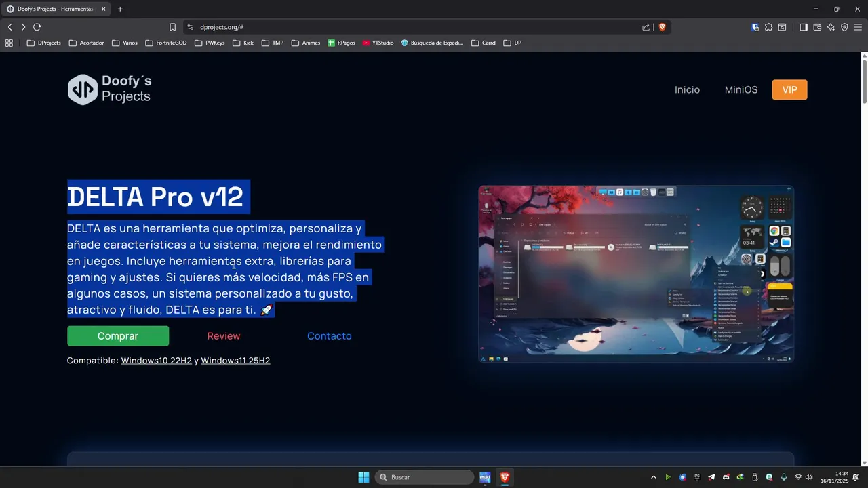Toggle the browser sidebar panel icon
This screenshot has height=488, width=868.
804,27
